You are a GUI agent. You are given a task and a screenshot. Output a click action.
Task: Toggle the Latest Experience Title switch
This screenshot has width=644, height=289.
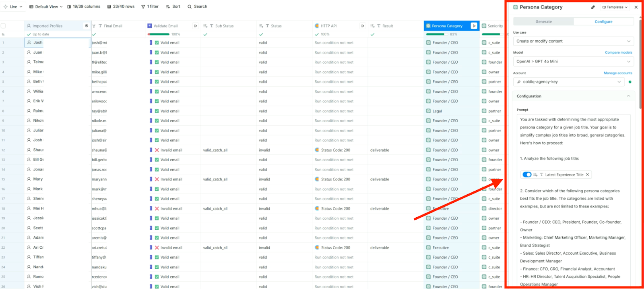526,175
